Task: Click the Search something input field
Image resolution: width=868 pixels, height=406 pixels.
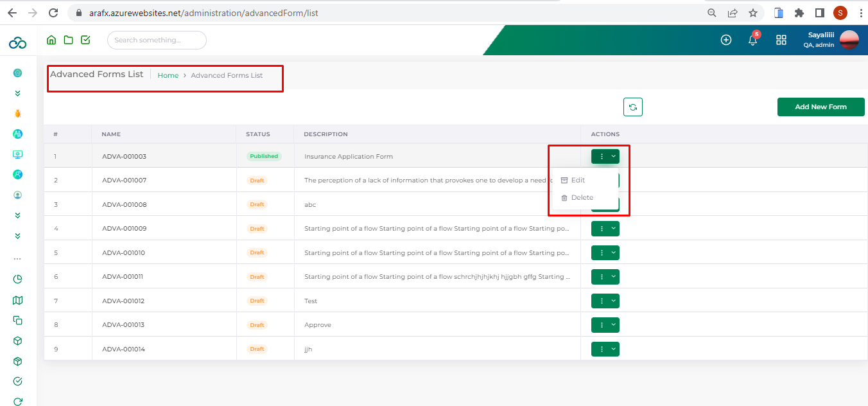Action: [157, 40]
